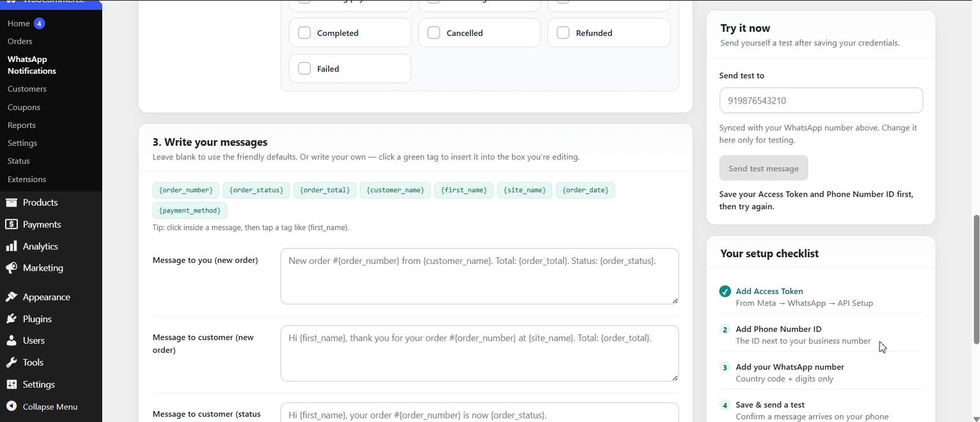
Task: Open Status in WooCommerce submenu
Action: [18, 160]
